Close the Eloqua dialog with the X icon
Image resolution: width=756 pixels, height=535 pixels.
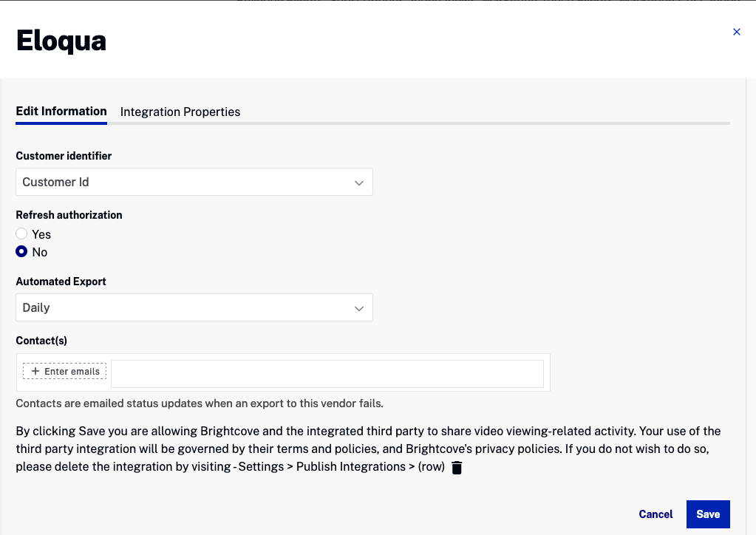pyautogui.click(x=736, y=32)
